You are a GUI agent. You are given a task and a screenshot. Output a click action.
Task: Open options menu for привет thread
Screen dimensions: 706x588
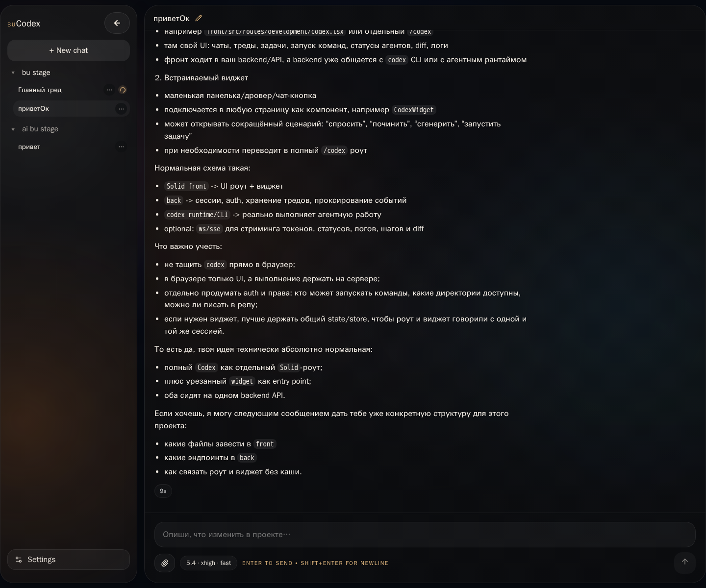[x=121, y=147]
